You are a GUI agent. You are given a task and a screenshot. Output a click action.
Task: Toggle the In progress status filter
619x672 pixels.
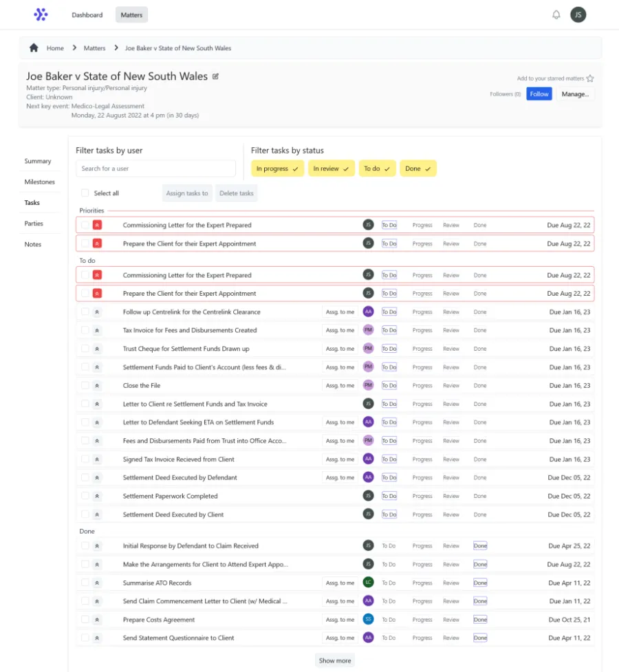[277, 169]
